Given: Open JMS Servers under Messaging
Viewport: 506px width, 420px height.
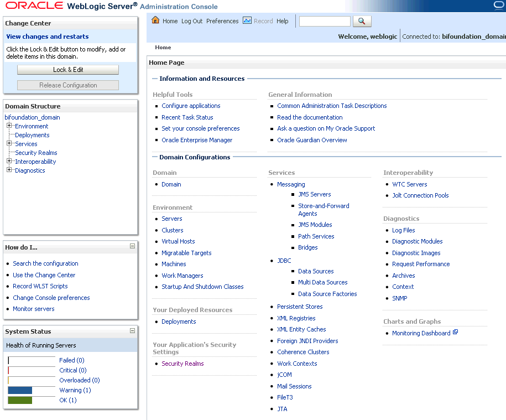Looking at the screenshot, I should point(314,195).
